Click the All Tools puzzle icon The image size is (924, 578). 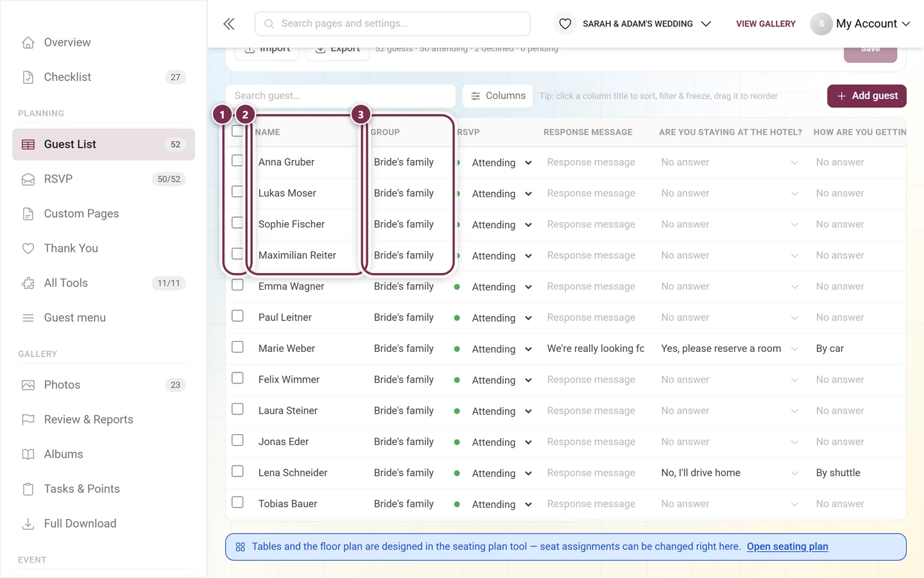28,283
